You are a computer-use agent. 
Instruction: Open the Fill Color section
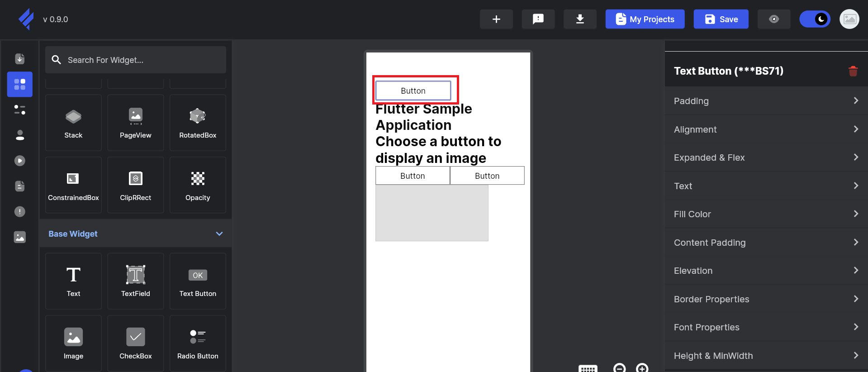(x=766, y=214)
